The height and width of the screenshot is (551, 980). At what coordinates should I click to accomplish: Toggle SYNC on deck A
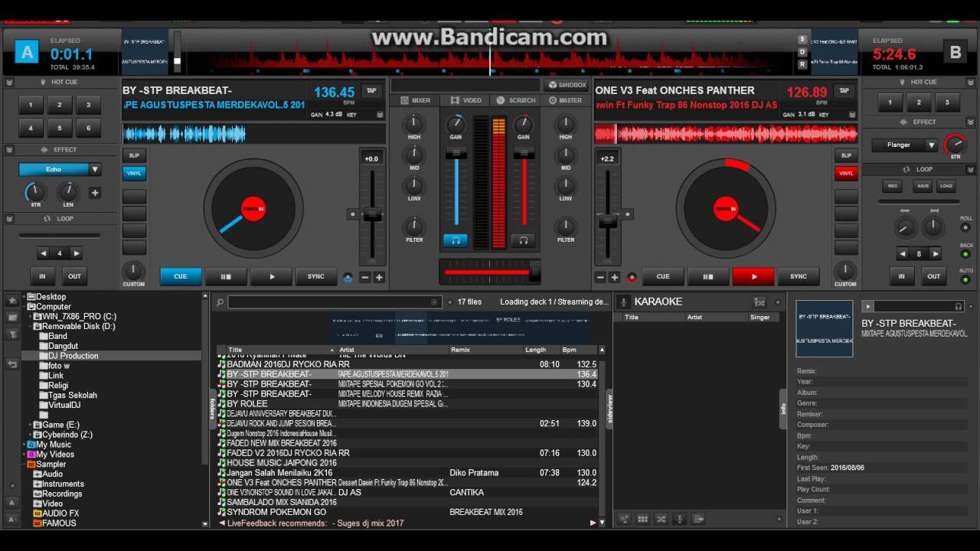316,277
